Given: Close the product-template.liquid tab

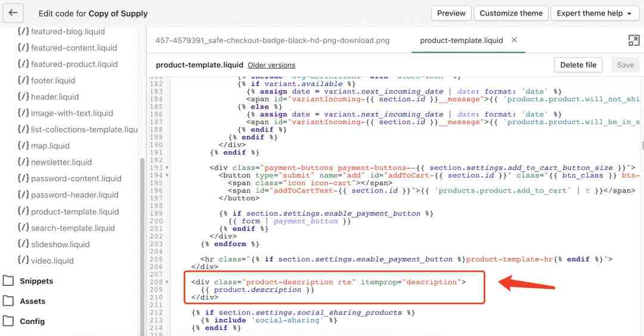Looking at the screenshot, I should (x=514, y=40).
